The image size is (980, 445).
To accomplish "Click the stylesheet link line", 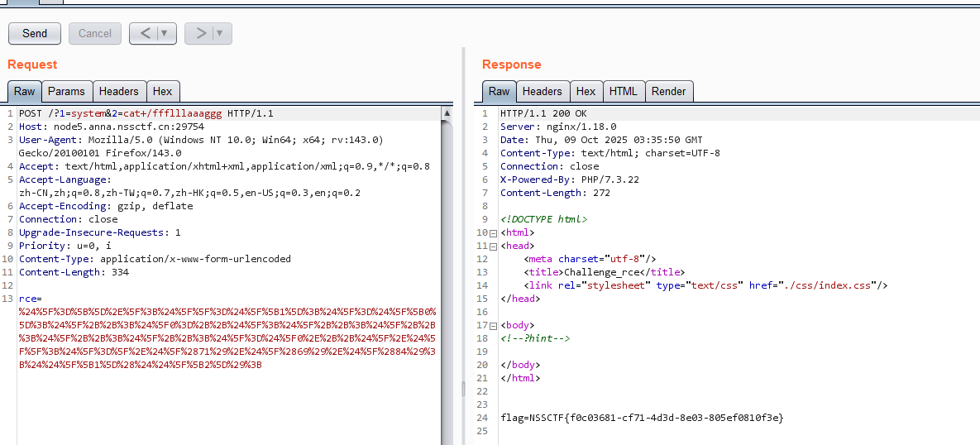I will [x=705, y=285].
